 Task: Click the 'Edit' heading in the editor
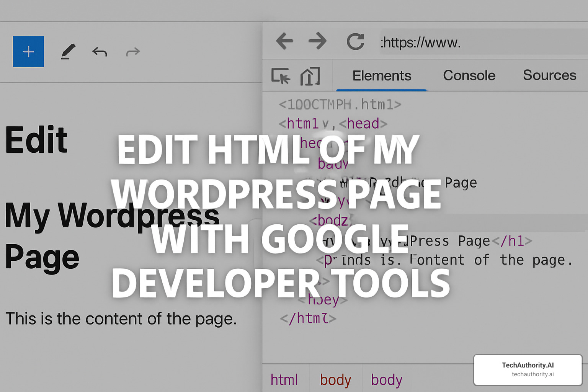[36, 140]
